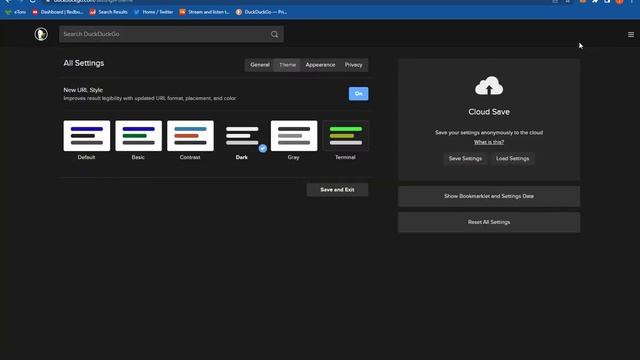640x360 pixels.
Task: Click the Cloud Save title text
Action: 489,112
